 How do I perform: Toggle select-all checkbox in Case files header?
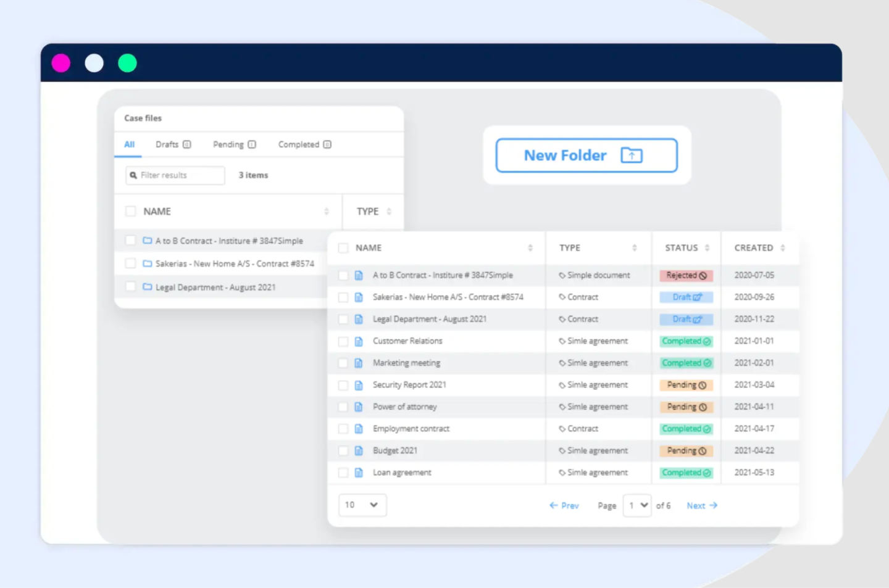130,211
